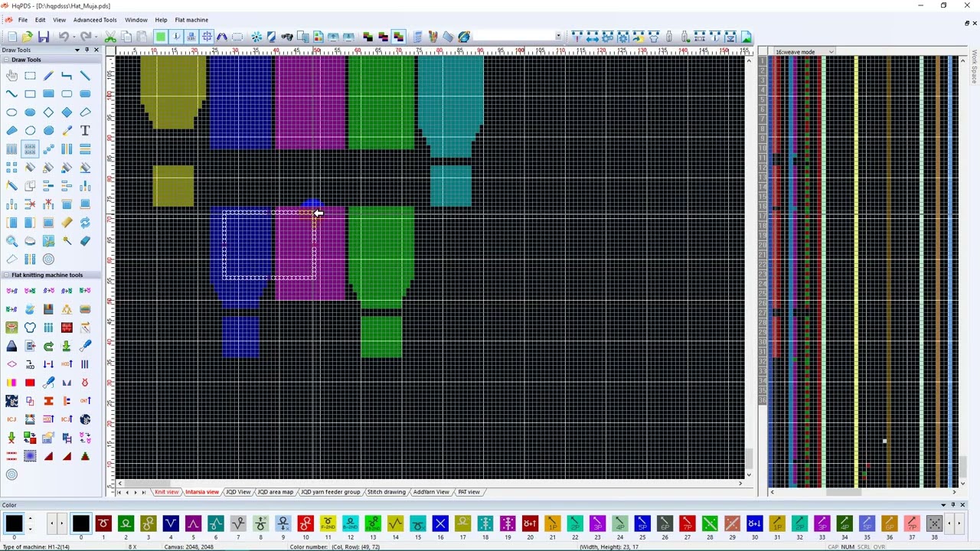This screenshot has height=551, width=980.
Task: Toggle the info marker toolbar button
Action: (x=176, y=37)
